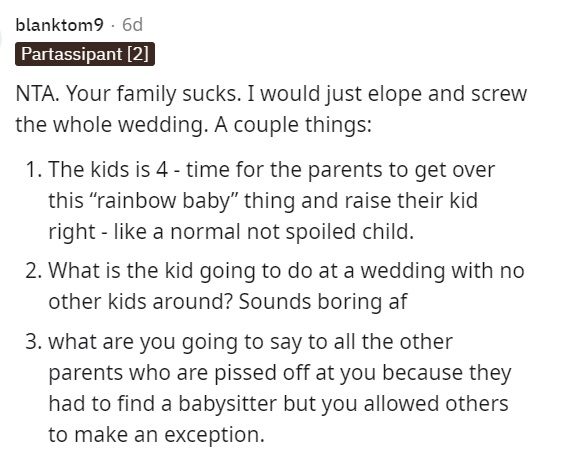
Task: Click the dot separator before 6d
Action: coord(113,26)
